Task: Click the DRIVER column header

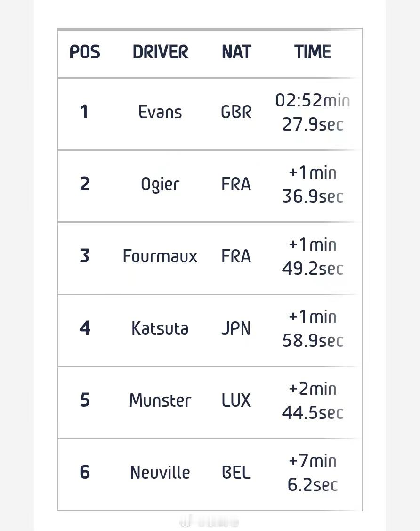Action: coord(160,52)
